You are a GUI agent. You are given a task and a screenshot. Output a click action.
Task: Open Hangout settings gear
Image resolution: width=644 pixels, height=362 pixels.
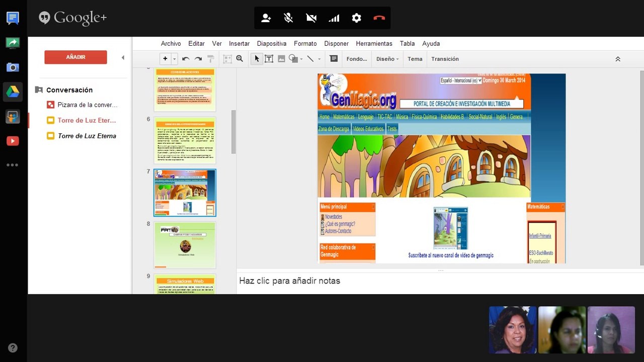click(357, 18)
